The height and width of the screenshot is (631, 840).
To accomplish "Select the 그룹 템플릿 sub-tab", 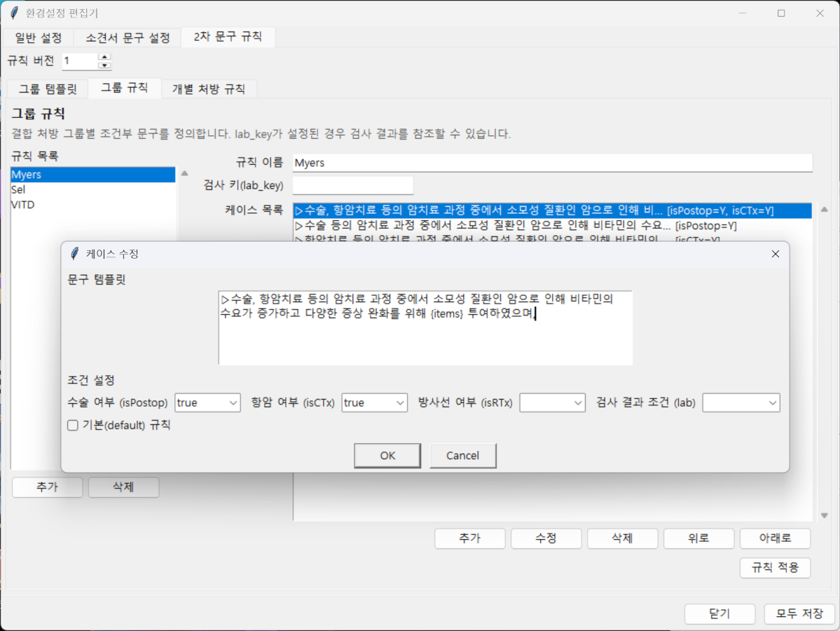I will 48,88.
